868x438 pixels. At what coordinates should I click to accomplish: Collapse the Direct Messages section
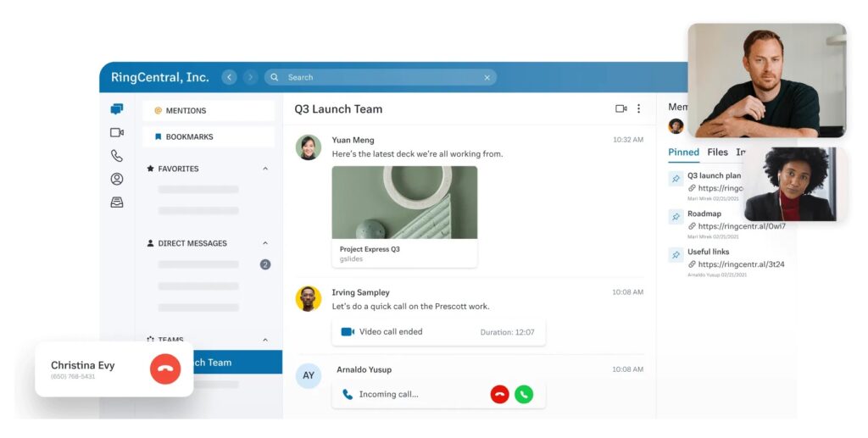(265, 243)
